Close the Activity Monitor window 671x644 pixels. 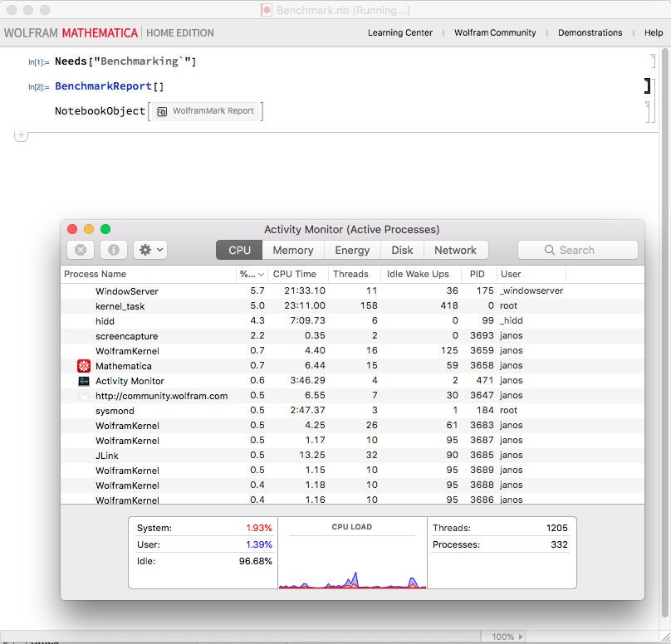coord(72,229)
